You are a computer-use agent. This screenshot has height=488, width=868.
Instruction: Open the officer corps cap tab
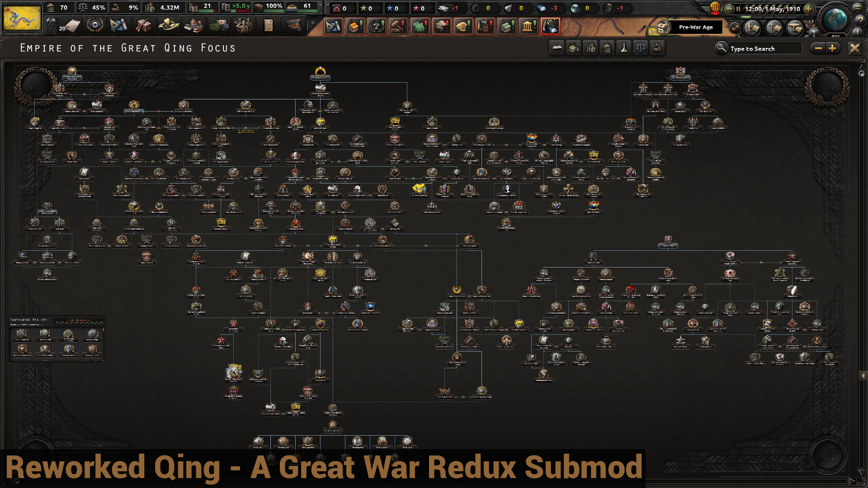(292, 25)
